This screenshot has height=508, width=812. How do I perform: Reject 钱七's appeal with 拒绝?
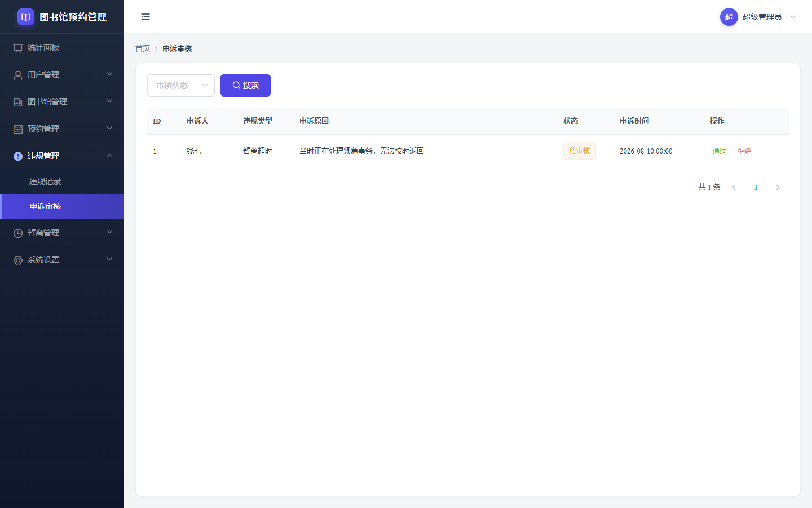point(744,151)
